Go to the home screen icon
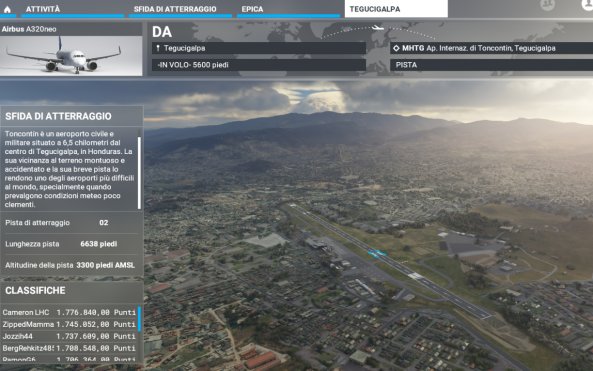The width and height of the screenshot is (593, 371). [7, 9]
